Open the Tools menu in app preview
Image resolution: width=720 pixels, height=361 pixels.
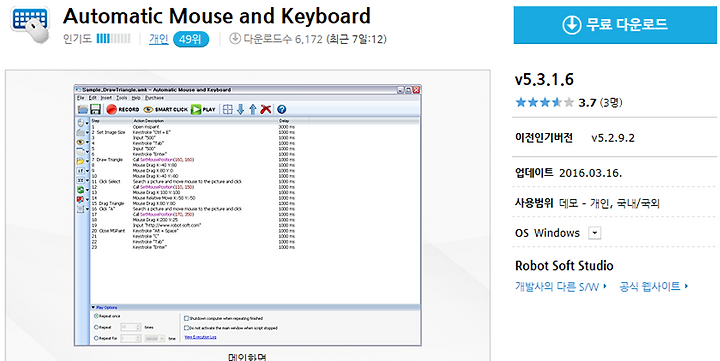(x=122, y=98)
